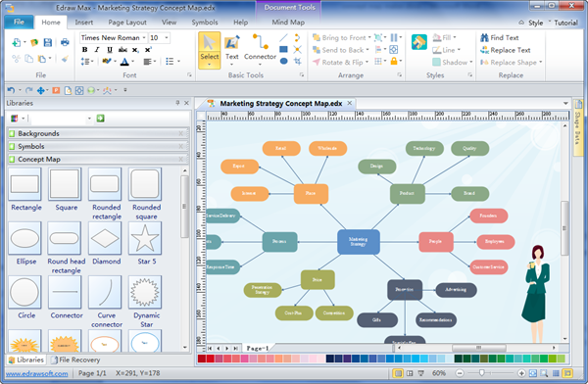
Task: Select the Page-1 sheet tab
Action: [257, 348]
